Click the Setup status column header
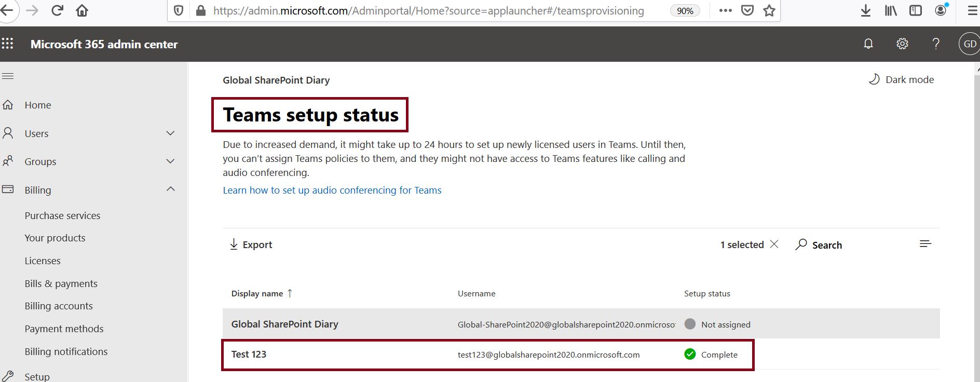 pyautogui.click(x=707, y=293)
